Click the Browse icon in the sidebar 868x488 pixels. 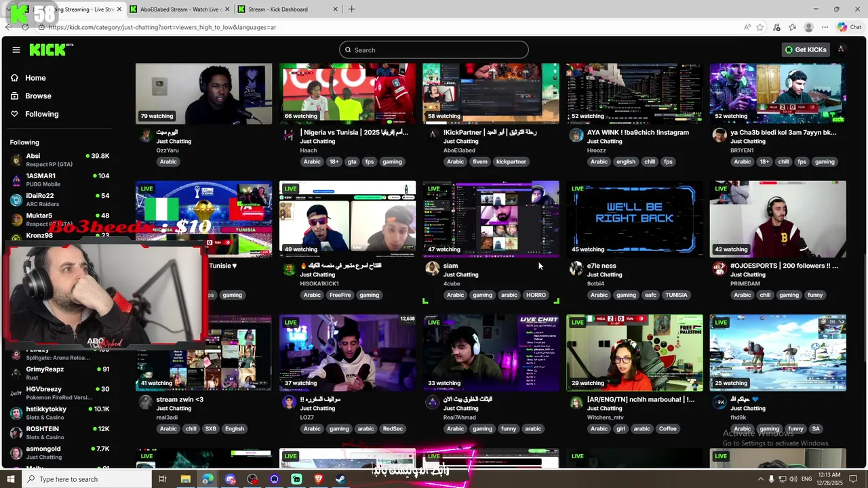pyautogui.click(x=14, y=96)
